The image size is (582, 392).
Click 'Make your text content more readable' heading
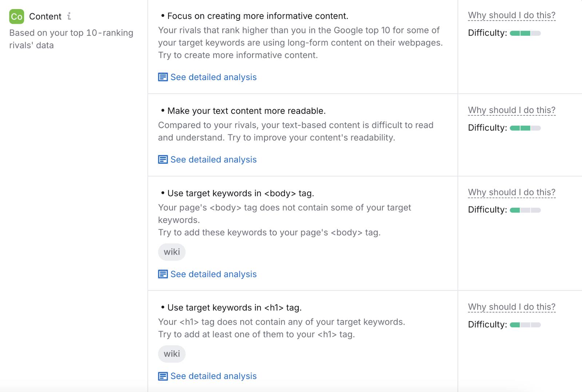[246, 111]
